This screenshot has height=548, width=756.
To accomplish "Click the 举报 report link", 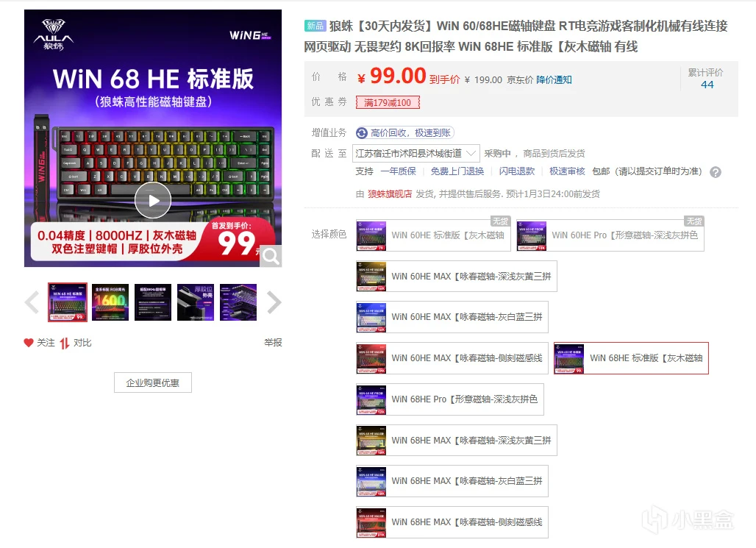I will click(273, 343).
